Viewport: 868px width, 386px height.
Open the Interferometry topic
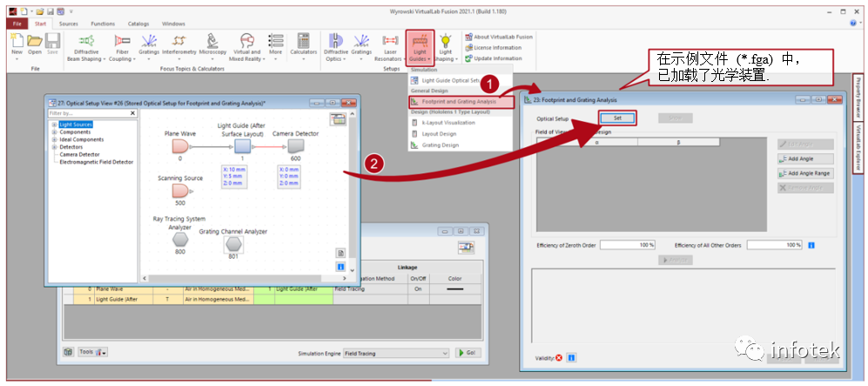point(178,47)
